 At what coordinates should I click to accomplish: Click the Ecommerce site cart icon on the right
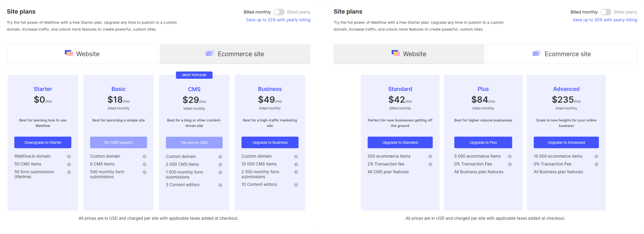coord(536,53)
